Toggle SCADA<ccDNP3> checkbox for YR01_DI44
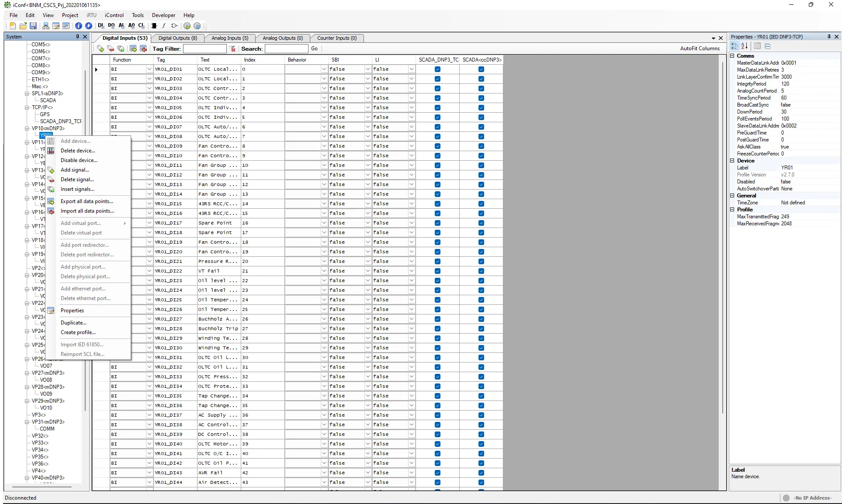The width and height of the screenshot is (842, 504). 481,483
